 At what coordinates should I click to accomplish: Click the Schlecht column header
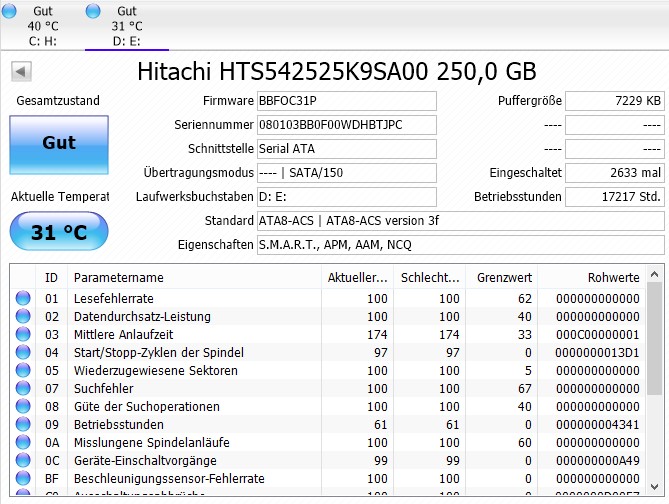(430, 277)
